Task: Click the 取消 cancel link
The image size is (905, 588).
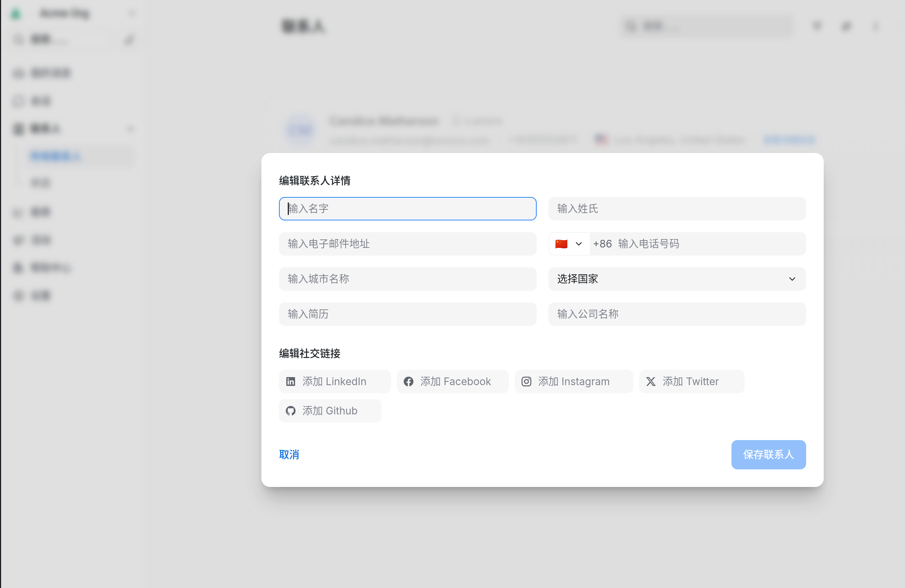Action: click(289, 454)
